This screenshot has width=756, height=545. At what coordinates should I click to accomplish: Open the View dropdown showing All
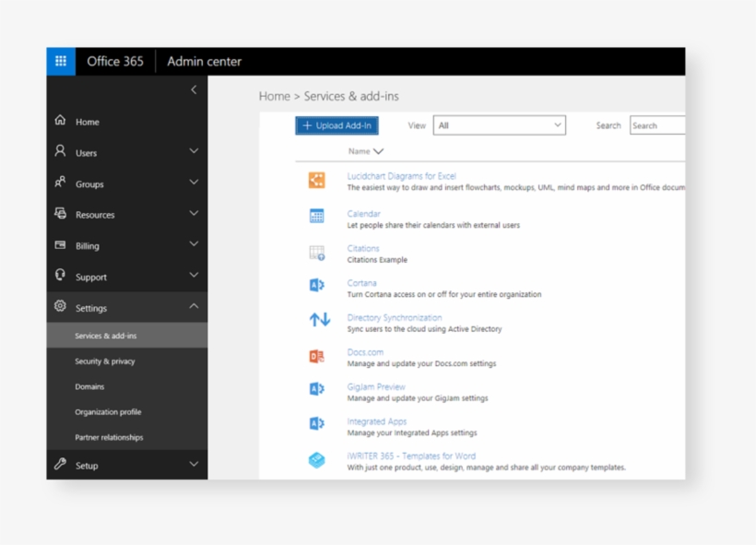point(499,125)
